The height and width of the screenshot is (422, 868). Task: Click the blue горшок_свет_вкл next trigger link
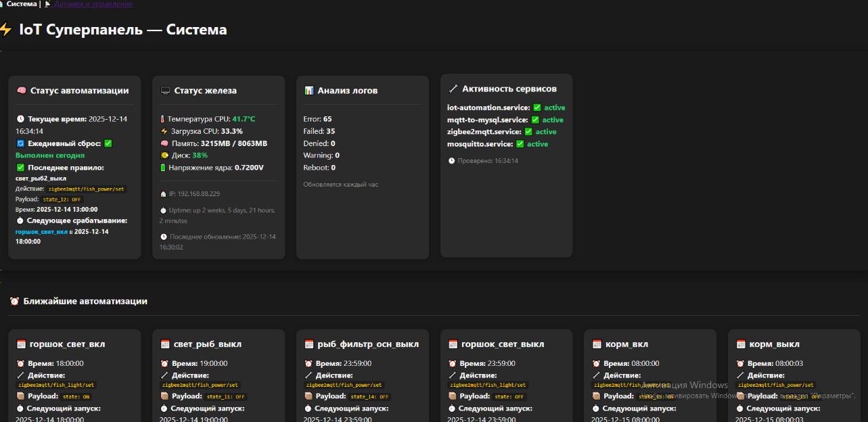41,231
